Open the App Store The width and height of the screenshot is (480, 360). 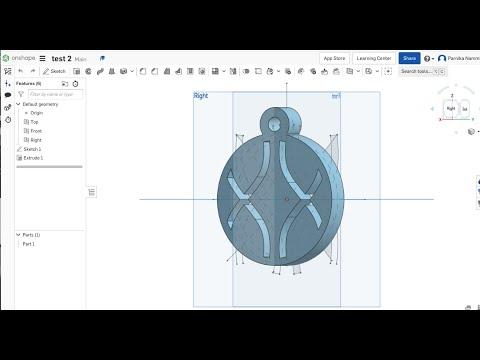(x=334, y=58)
